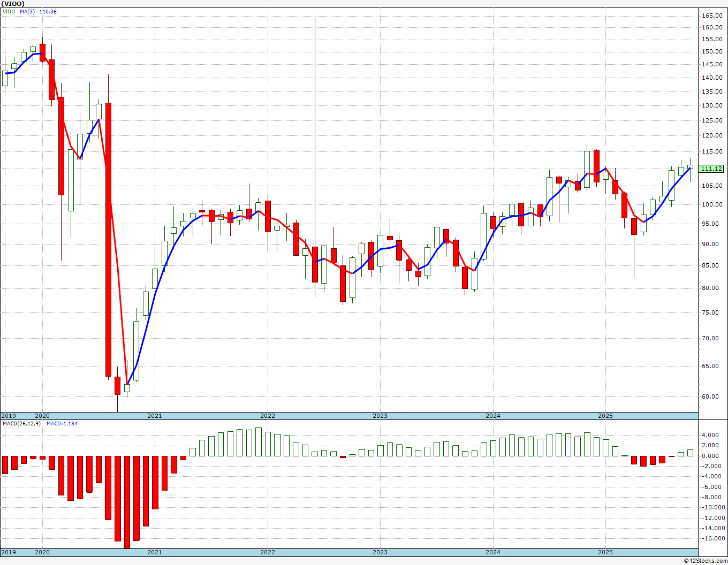The width and height of the screenshot is (728, 565).
Task: Click the 160.00 price axis label
Action: pyautogui.click(x=712, y=27)
